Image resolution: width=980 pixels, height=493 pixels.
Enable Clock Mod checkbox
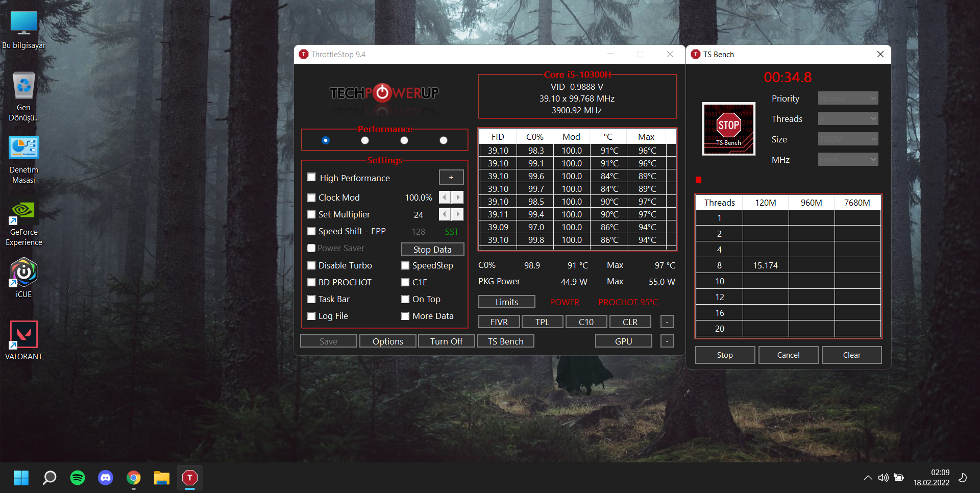311,198
